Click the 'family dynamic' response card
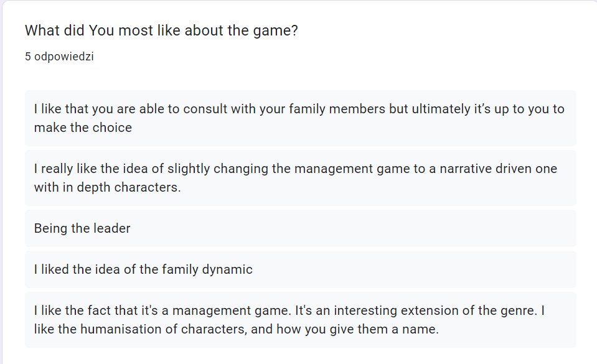 point(301,269)
